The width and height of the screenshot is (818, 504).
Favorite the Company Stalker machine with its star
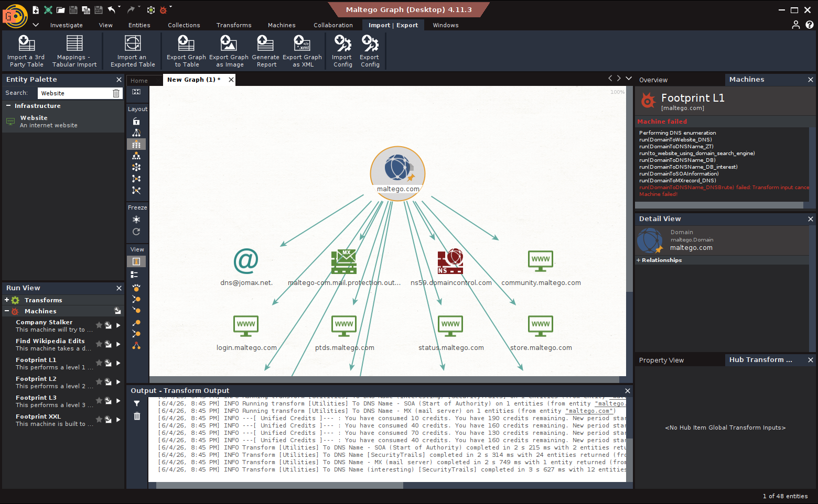tap(99, 325)
